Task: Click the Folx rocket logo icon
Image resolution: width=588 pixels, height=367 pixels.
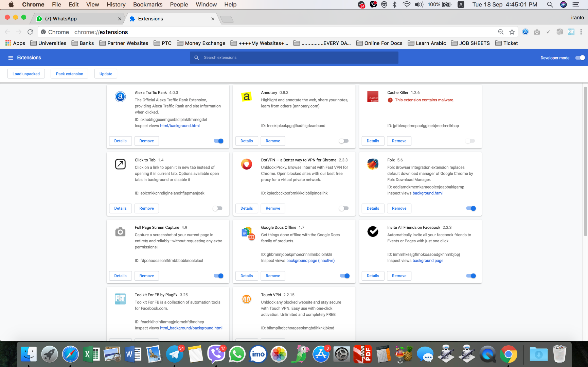Action: [373, 164]
